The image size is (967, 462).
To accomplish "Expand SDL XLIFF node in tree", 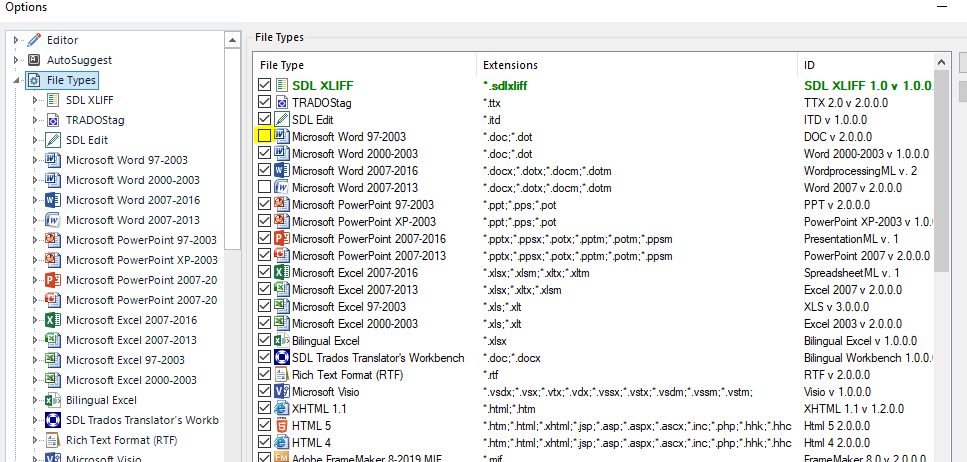I will click(35, 100).
